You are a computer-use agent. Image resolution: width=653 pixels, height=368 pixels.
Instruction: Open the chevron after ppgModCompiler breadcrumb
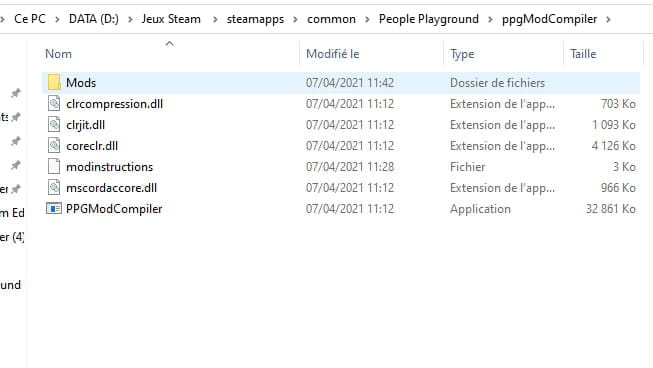coord(608,19)
